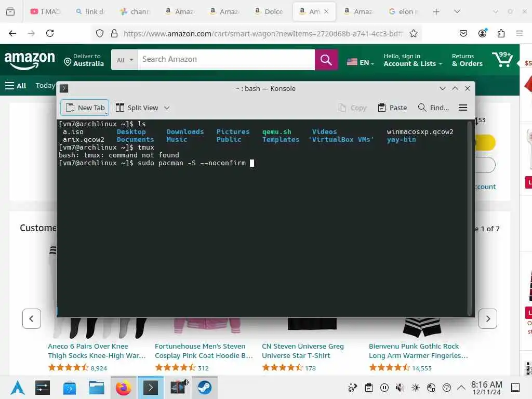
Task: Open Firefox hamburger application menu
Action: [520, 33]
